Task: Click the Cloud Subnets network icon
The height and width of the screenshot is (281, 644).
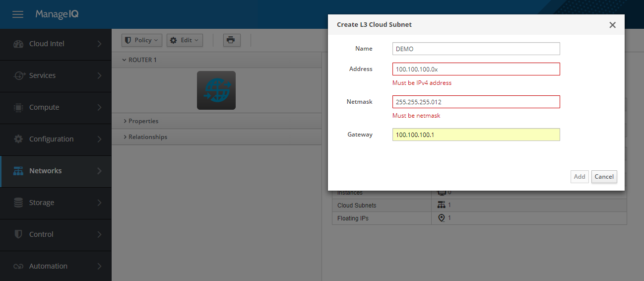Action: click(x=441, y=205)
